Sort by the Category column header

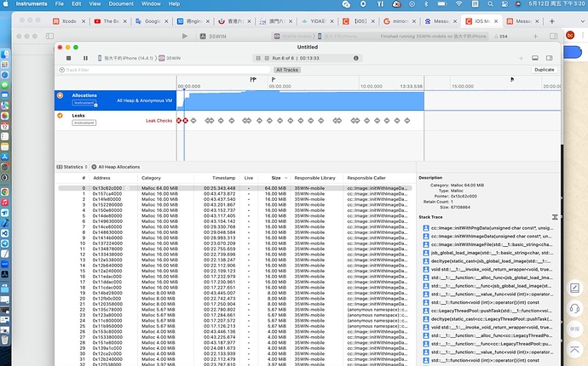click(x=151, y=178)
